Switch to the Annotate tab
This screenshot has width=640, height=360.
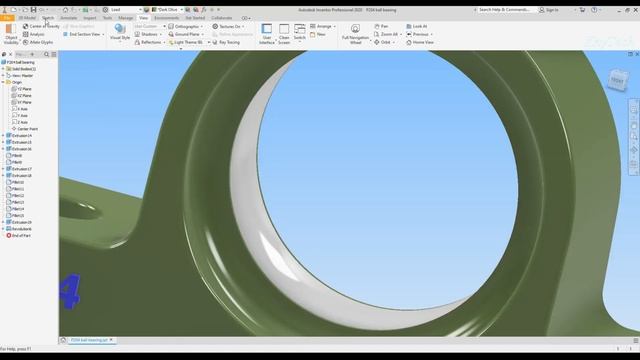tap(69, 18)
